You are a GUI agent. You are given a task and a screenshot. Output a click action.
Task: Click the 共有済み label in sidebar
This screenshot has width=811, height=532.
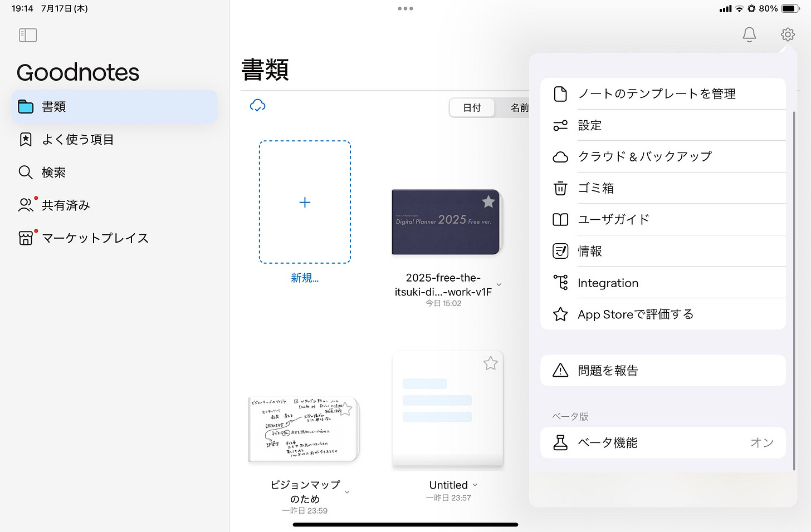click(x=66, y=205)
